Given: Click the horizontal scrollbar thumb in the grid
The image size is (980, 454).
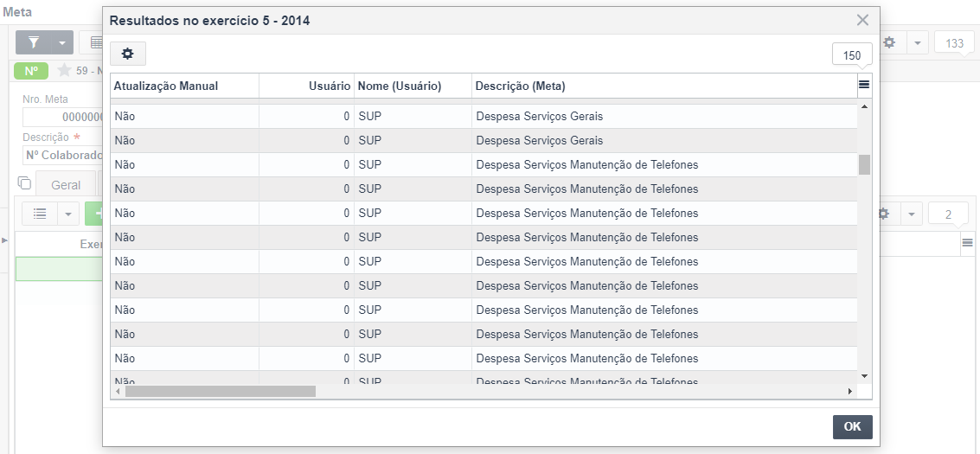Looking at the screenshot, I should 220,391.
